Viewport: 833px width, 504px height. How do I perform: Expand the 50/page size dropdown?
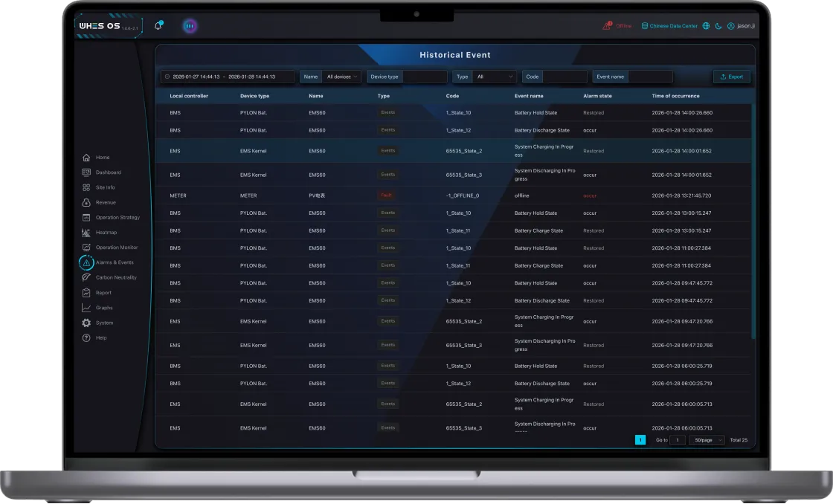(x=706, y=440)
